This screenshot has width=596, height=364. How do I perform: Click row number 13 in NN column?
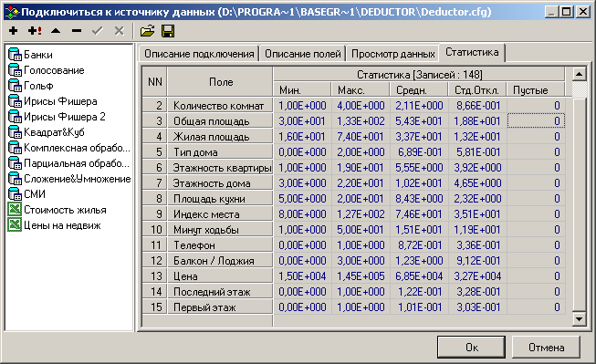155,276
